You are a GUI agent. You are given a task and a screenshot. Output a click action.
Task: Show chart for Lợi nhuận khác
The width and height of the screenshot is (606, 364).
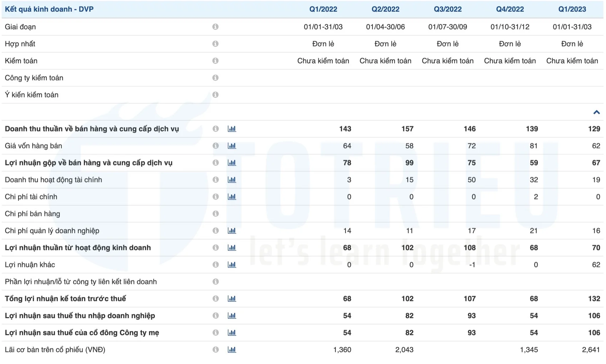(232, 265)
